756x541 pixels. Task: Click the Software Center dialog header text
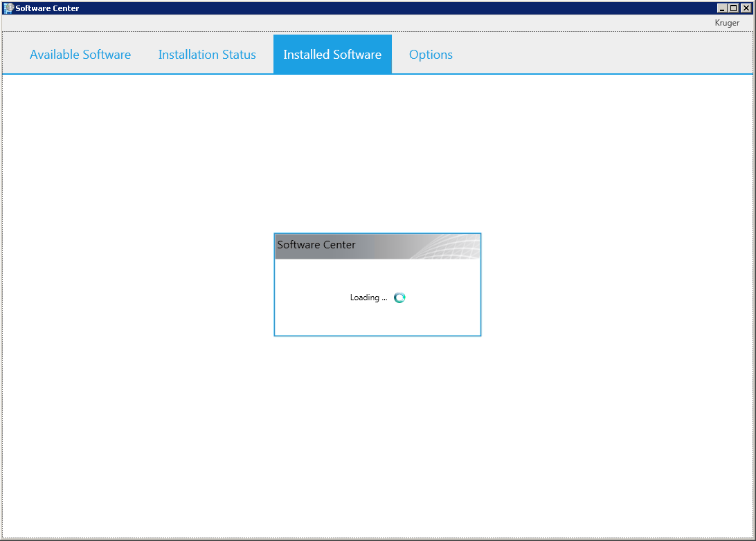(x=316, y=245)
